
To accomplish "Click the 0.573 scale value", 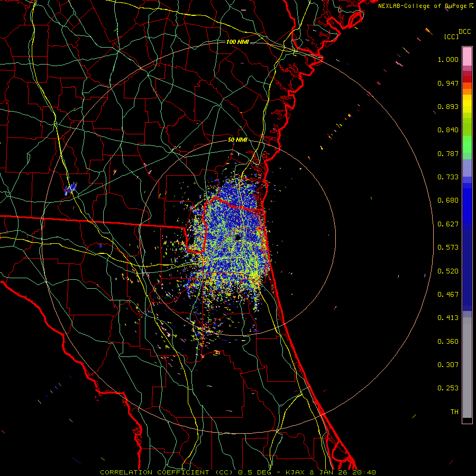I will pyautogui.click(x=448, y=248).
